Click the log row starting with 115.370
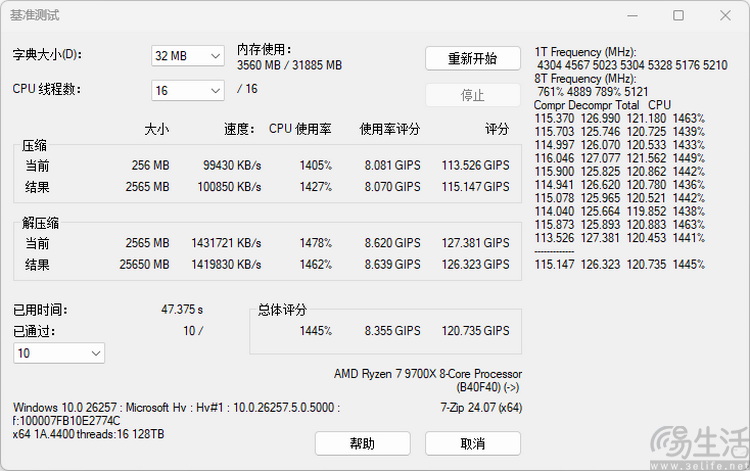Viewport: 750px width, 471px height. click(x=620, y=119)
